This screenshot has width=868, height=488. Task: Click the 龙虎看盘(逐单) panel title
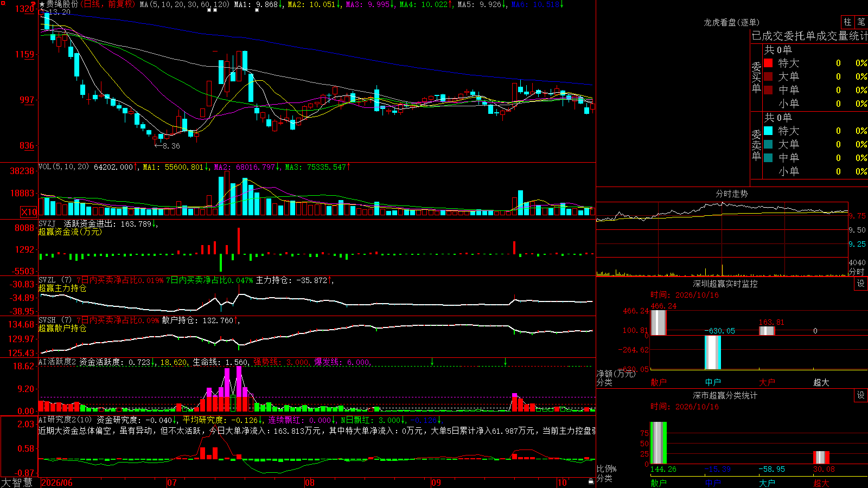pos(731,22)
